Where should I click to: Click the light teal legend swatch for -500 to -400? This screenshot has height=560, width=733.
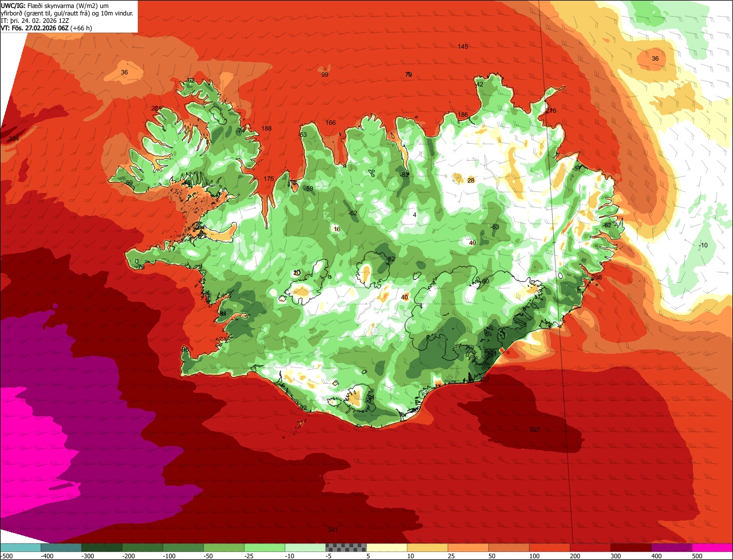tap(21, 547)
